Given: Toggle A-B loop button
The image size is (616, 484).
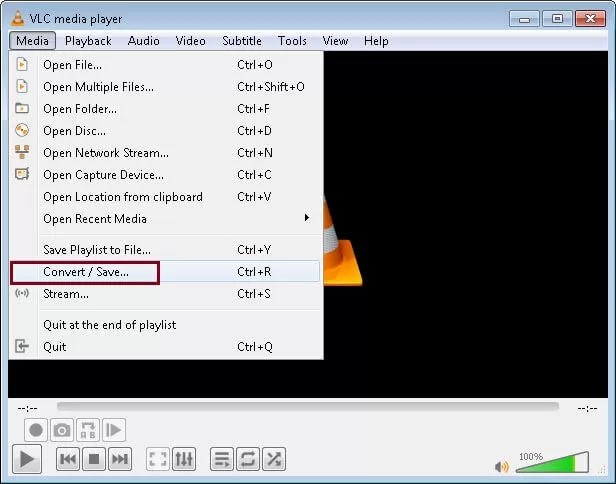Looking at the screenshot, I should [x=88, y=430].
